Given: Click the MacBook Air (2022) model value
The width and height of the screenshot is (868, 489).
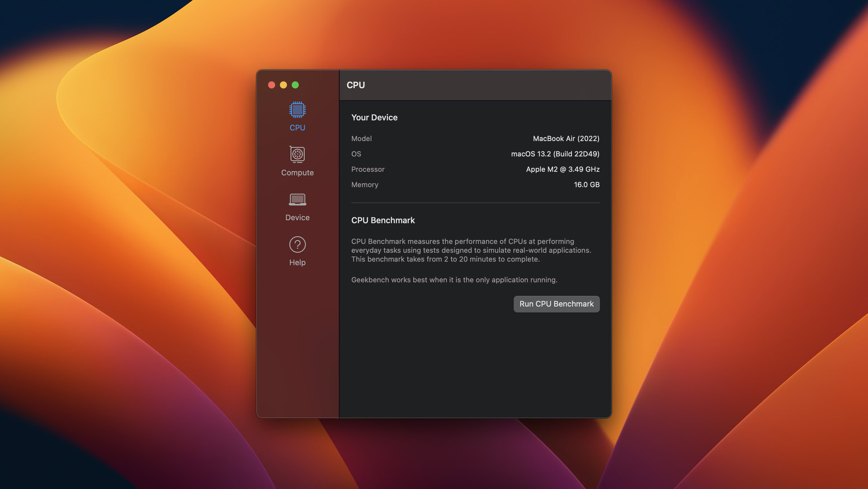Looking at the screenshot, I should point(566,139).
